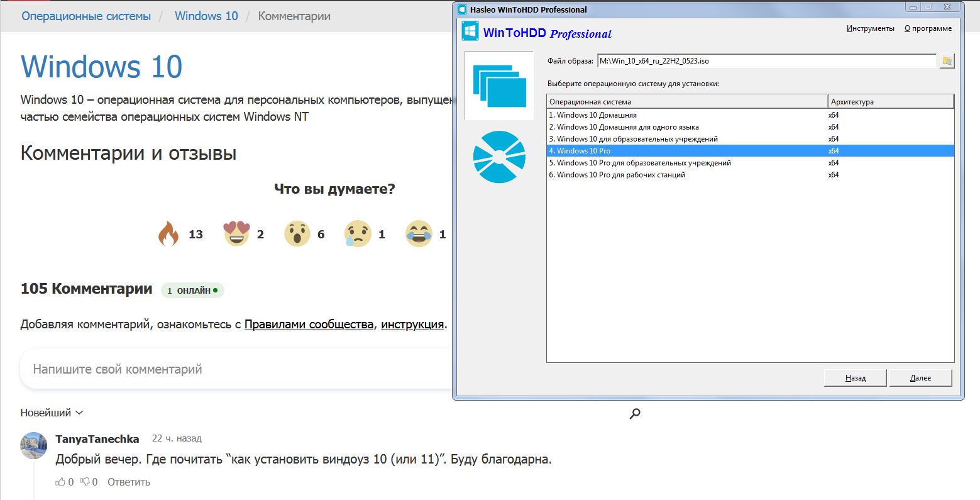Viewport: 980px width, 500px height.
Task: Click the browse ISO folder icon
Action: (x=947, y=61)
